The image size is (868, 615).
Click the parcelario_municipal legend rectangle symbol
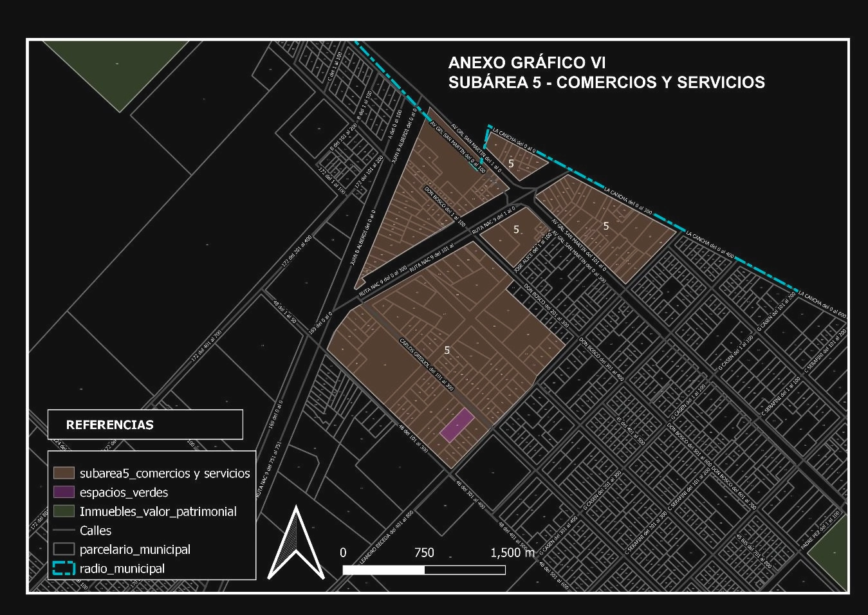64,549
